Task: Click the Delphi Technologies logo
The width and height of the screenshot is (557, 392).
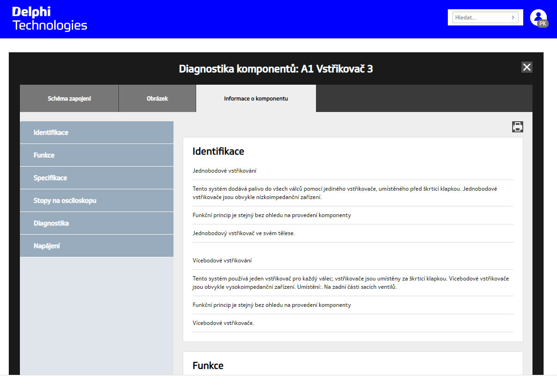Action: tap(50, 19)
